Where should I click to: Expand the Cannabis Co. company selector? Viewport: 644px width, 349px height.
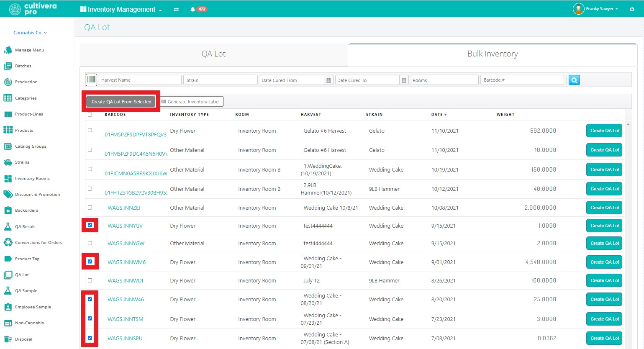click(30, 33)
